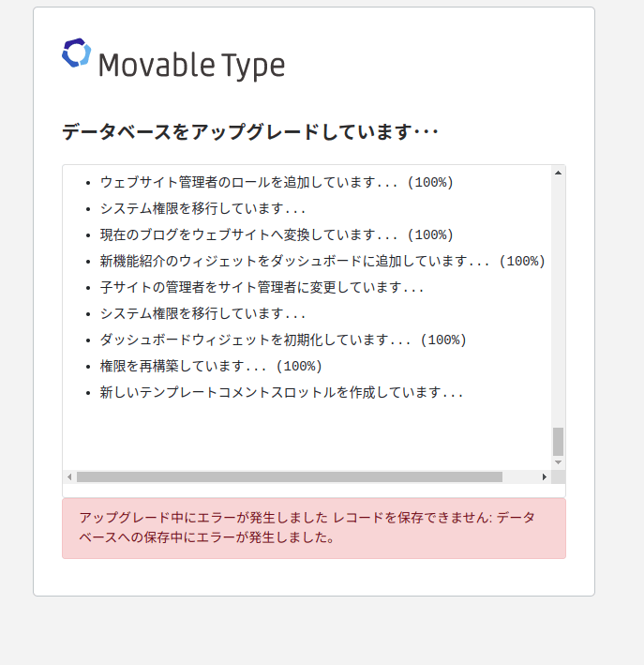
Task: Click the Movable Type logo
Action: pyautogui.click(x=173, y=59)
